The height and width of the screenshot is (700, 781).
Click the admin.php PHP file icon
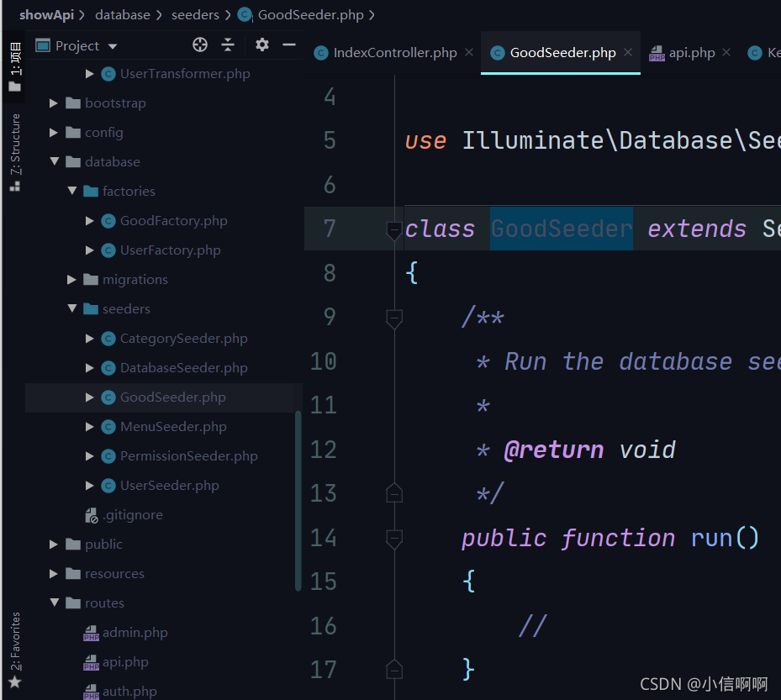(x=91, y=634)
